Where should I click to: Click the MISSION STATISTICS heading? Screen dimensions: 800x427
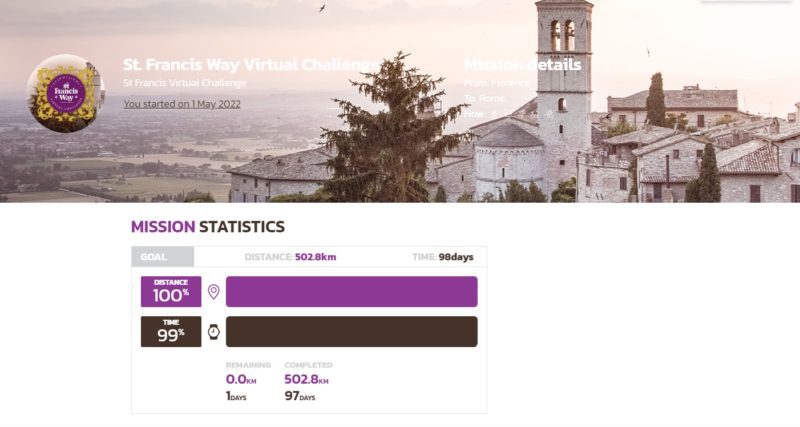pos(208,227)
